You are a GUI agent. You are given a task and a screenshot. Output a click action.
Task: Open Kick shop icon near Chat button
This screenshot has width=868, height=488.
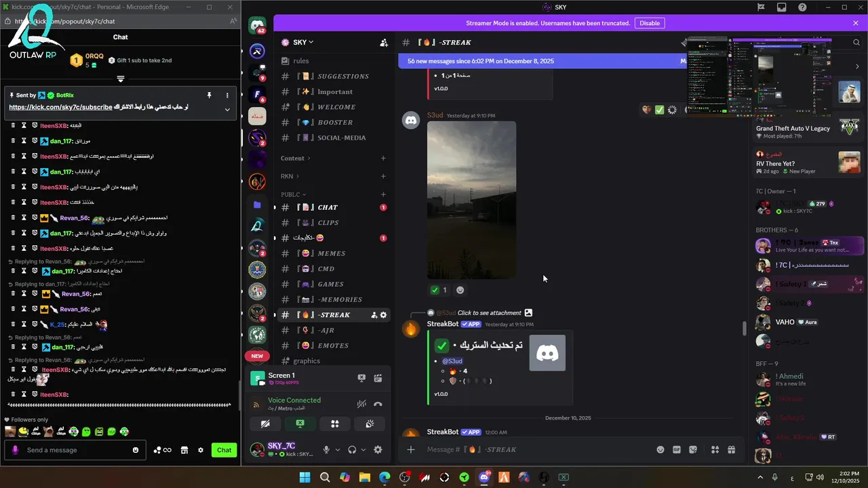(184, 450)
